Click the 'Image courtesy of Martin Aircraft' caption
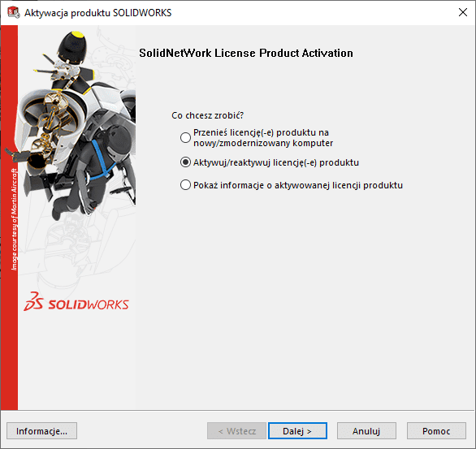476x449 pixels. (15, 219)
